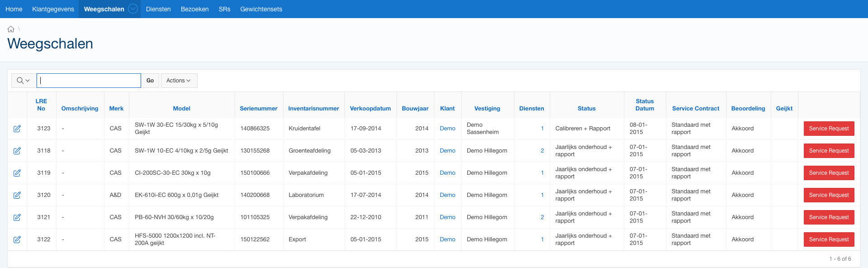Open diensten count link for Laboratorium row

point(542,195)
